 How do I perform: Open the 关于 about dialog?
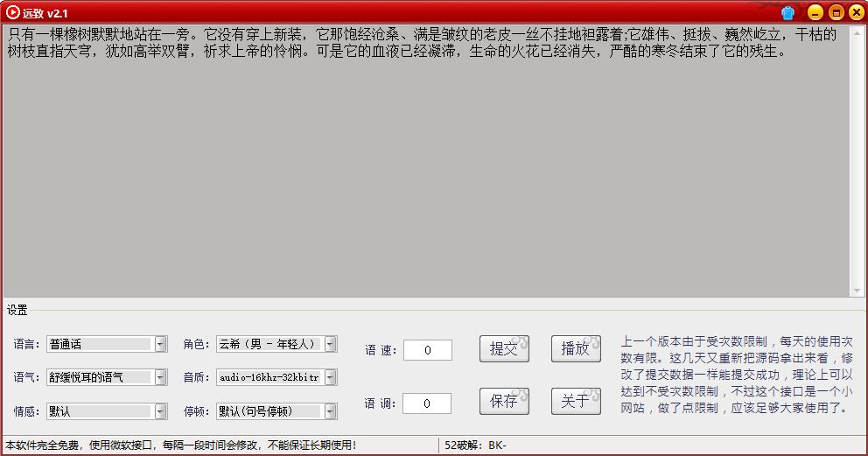(575, 401)
